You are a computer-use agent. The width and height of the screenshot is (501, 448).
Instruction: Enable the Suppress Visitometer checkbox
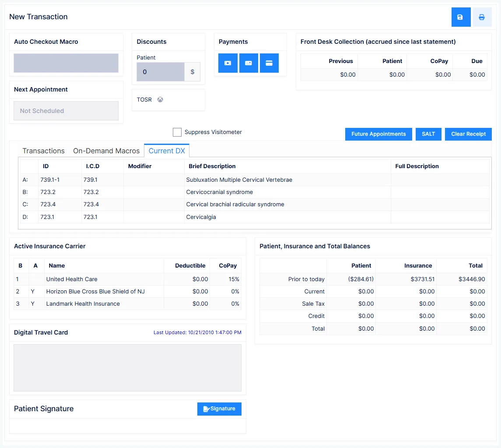pyautogui.click(x=177, y=132)
